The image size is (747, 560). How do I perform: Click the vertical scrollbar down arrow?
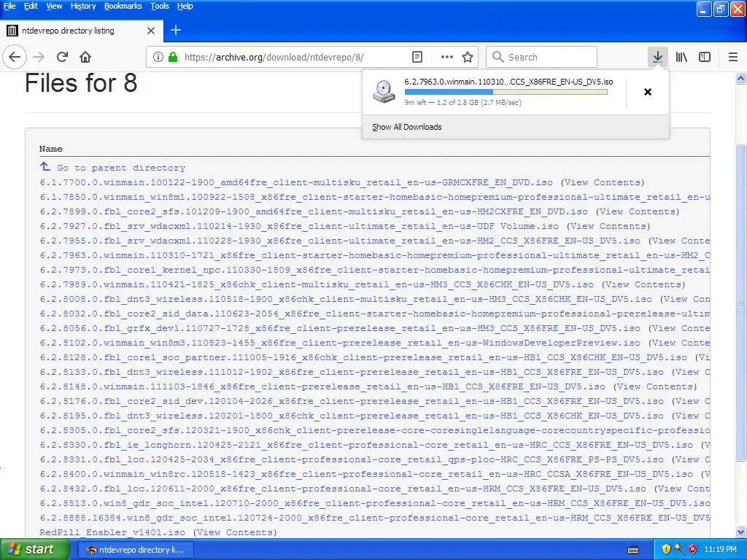741,532
